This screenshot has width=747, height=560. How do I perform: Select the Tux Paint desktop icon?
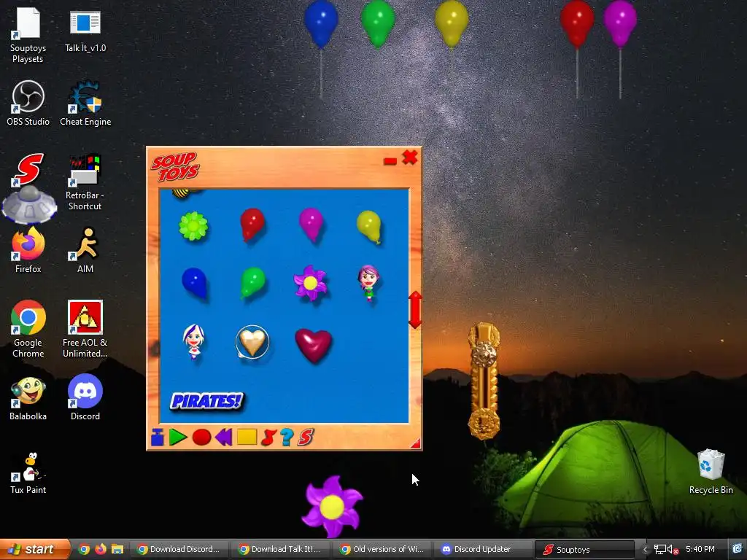(28, 473)
